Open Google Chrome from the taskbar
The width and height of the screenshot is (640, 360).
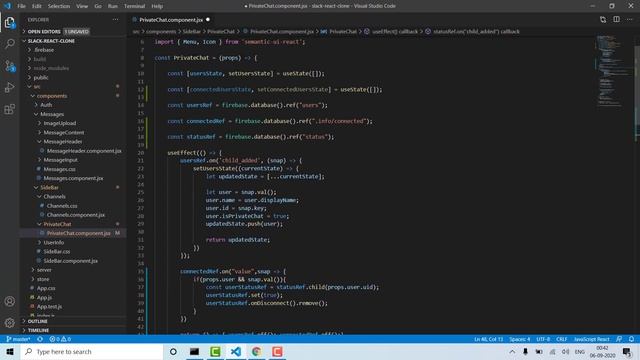pyautogui.click(x=256, y=352)
